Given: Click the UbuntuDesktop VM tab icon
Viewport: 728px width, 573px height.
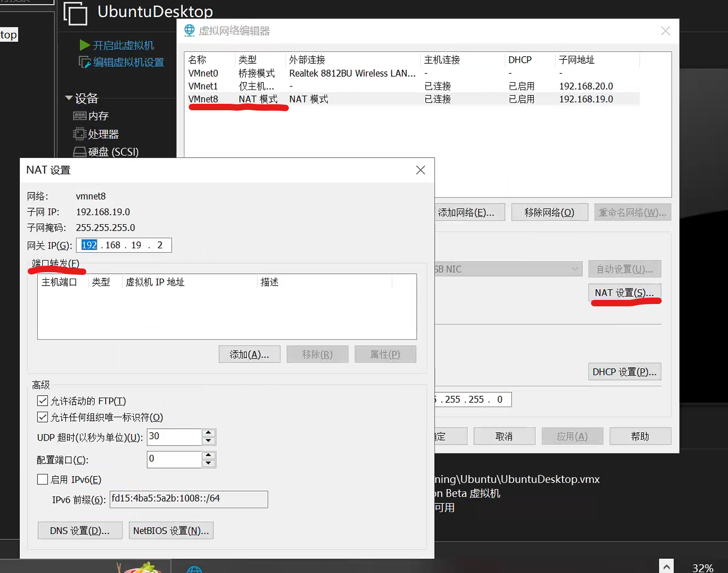Looking at the screenshot, I should (75, 13).
